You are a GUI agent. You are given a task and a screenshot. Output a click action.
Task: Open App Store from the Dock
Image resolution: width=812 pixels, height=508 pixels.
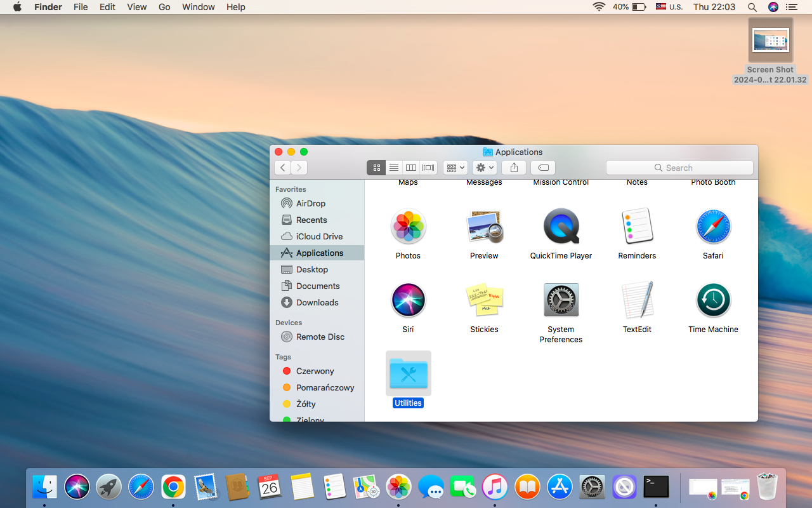click(560, 487)
